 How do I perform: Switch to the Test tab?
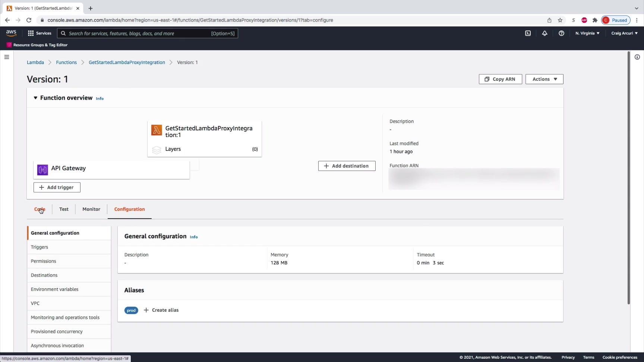coord(64,209)
